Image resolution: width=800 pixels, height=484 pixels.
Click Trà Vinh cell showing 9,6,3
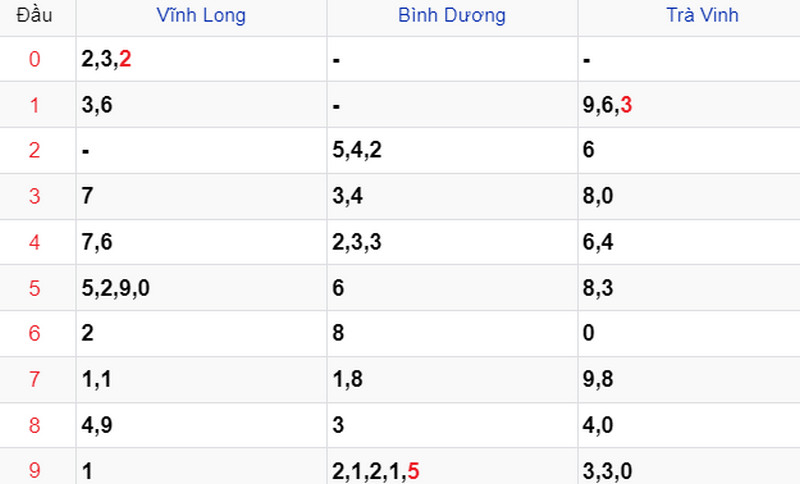click(607, 105)
